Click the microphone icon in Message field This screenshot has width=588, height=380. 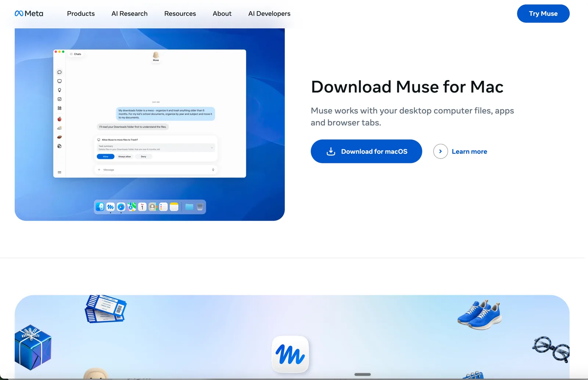[x=213, y=170]
